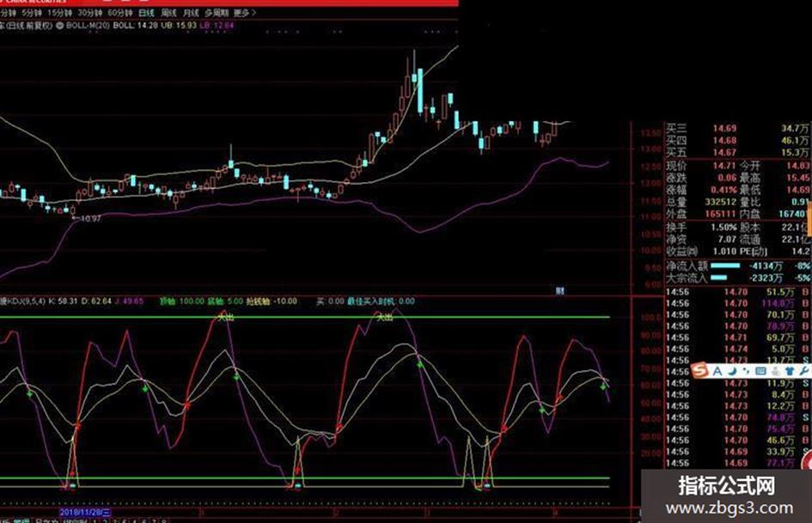812x523 pixels.
Task: Click the 收益 value 1.010
Action: (x=724, y=251)
